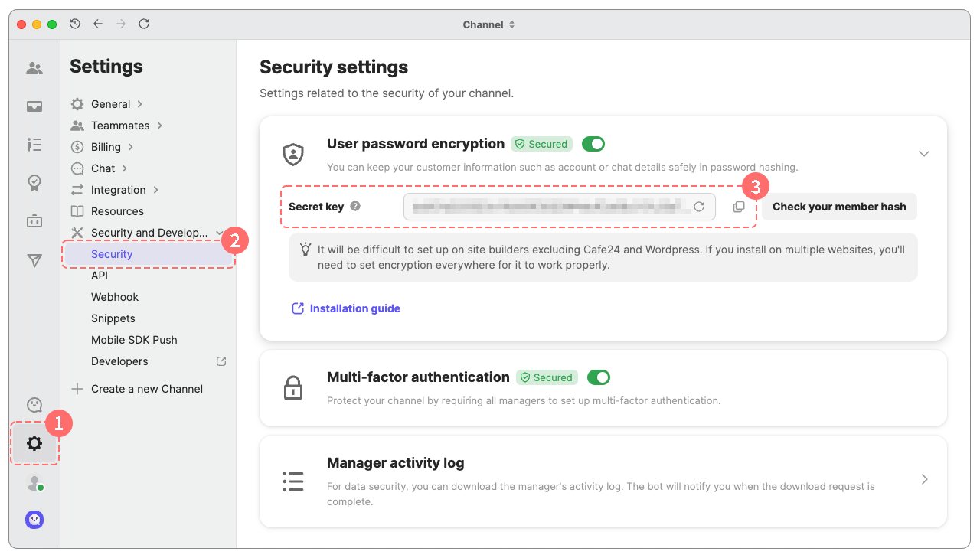Click the settings gear icon in sidebar
This screenshot has height=558, width=980.
point(34,443)
